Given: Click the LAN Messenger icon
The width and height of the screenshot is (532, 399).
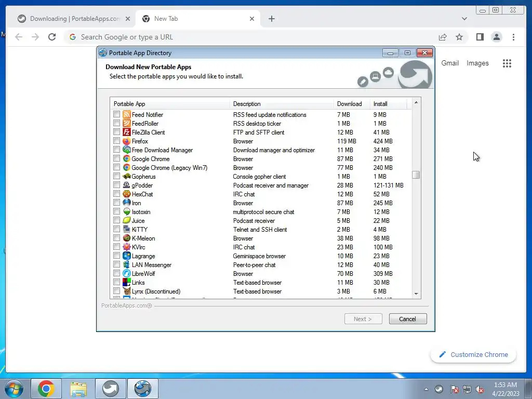Looking at the screenshot, I should pyautogui.click(x=127, y=264).
